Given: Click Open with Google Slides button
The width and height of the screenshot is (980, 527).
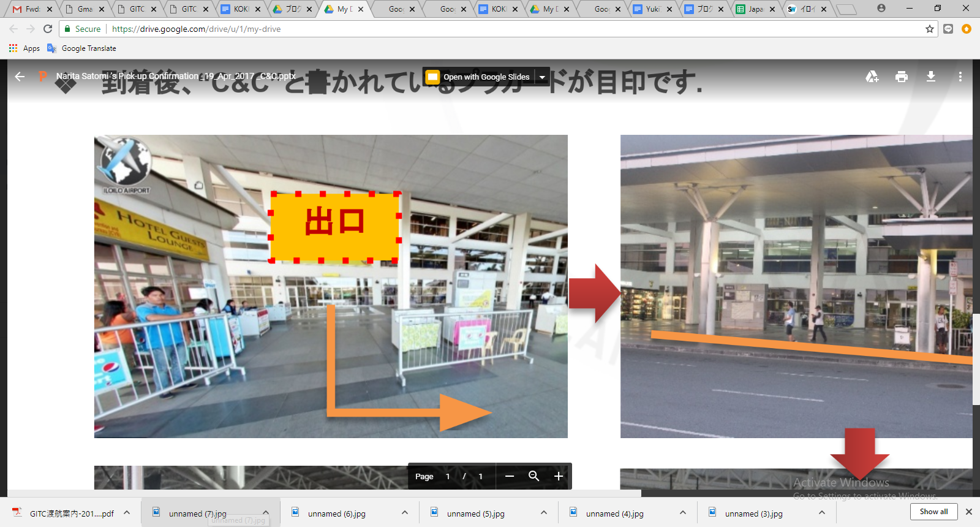Looking at the screenshot, I should (478, 77).
